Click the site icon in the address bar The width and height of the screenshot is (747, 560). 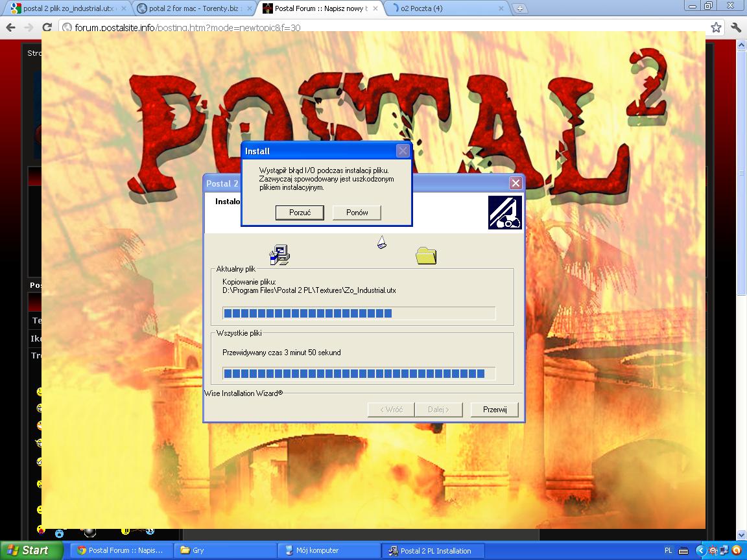[x=67, y=28]
